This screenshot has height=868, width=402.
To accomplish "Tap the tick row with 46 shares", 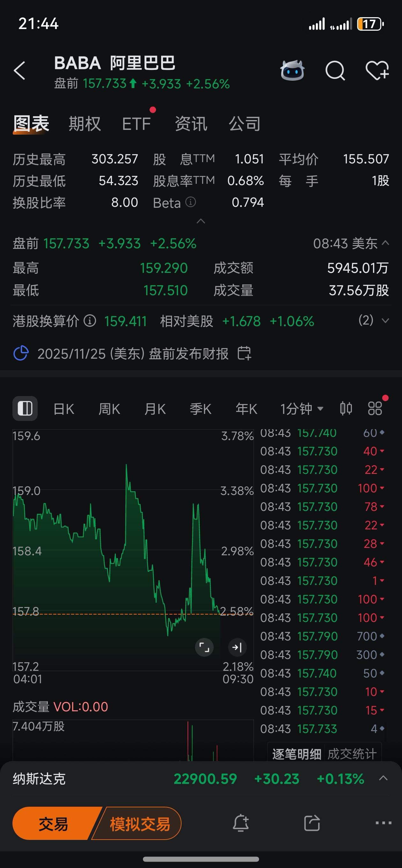I will pos(323,562).
